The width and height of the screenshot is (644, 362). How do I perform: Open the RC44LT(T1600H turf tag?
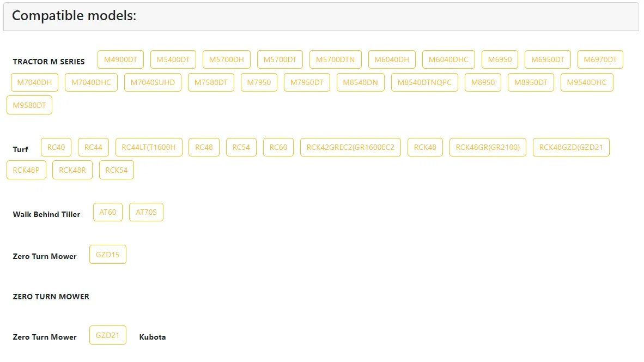click(x=149, y=147)
